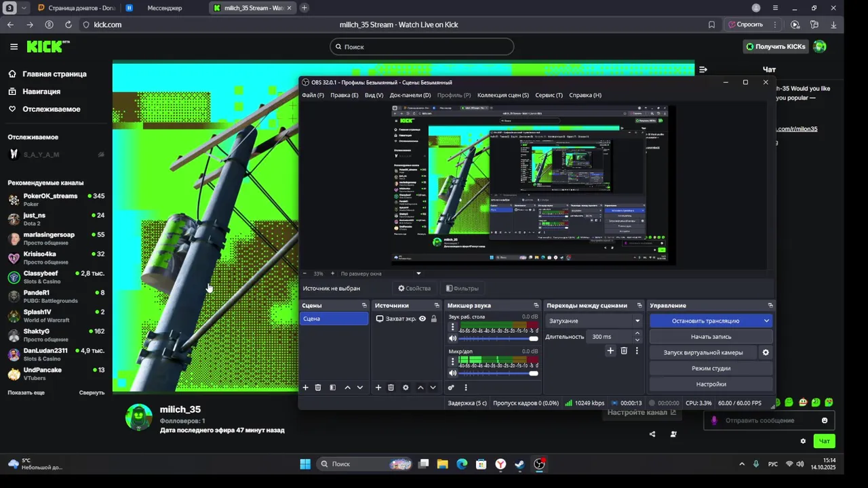This screenshot has height=488, width=868.
Task: Remove scene using Scenes trash icon
Action: (318, 388)
